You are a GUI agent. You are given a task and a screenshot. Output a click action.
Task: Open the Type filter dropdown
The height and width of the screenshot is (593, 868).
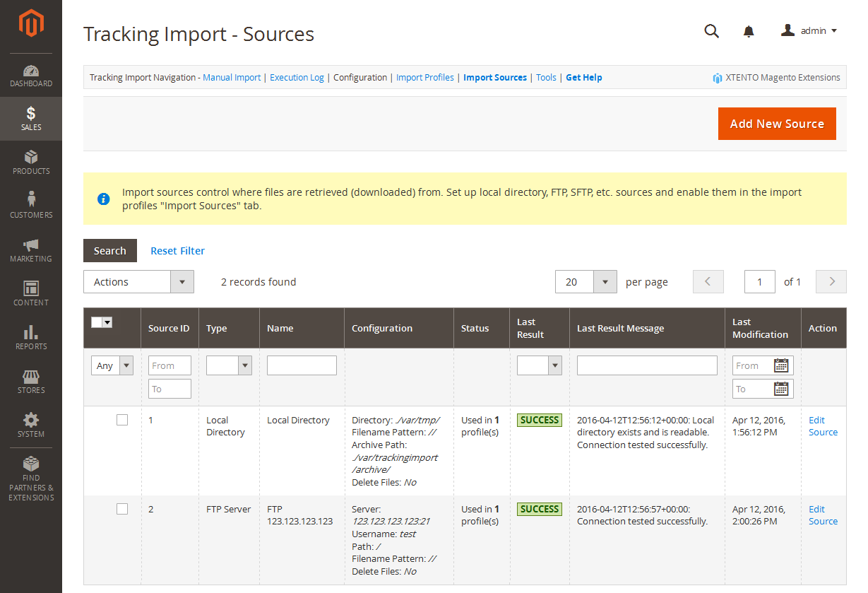229,365
